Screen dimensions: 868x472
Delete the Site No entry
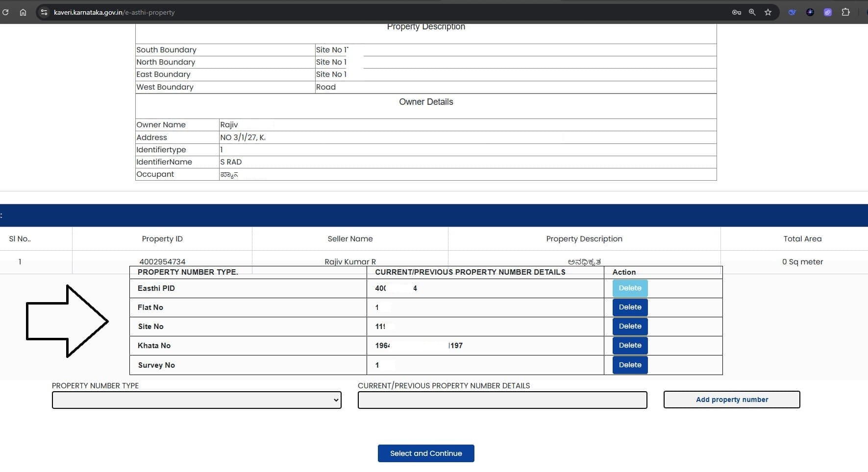coord(630,327)
